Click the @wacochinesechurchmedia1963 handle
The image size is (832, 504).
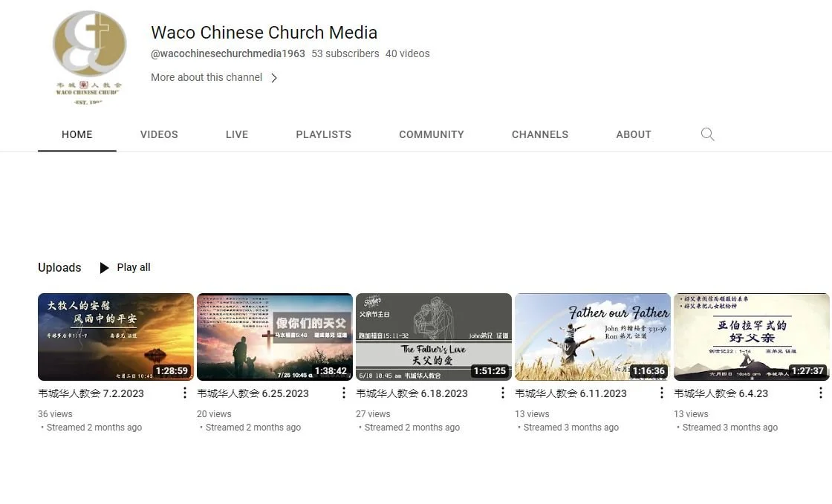click(227, 53)
